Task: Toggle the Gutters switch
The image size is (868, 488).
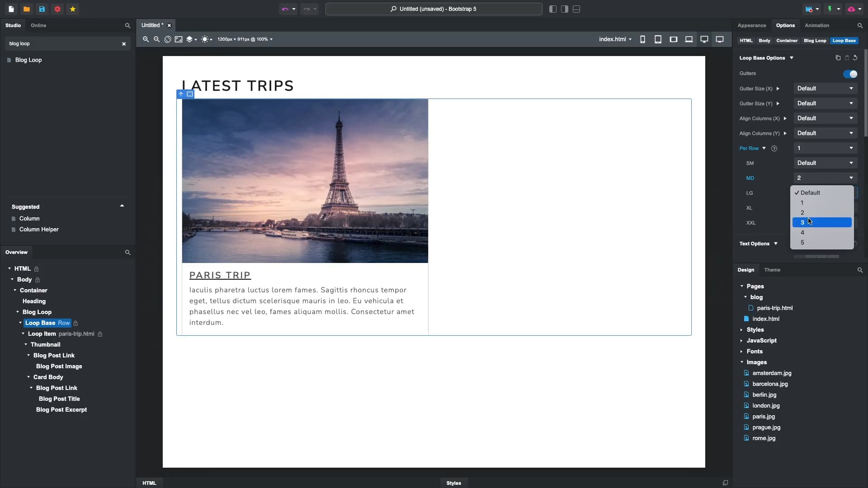Action: click(x=850, y=74)
